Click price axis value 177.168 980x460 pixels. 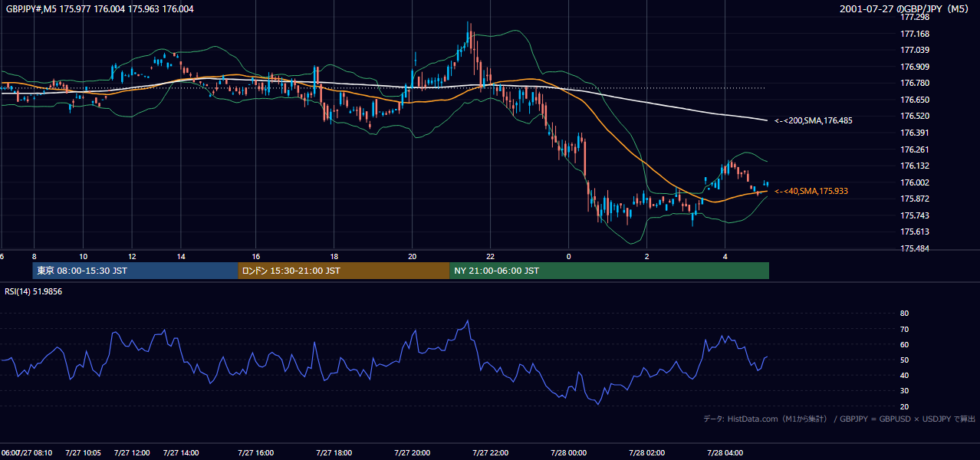click(x=915, y=34)
